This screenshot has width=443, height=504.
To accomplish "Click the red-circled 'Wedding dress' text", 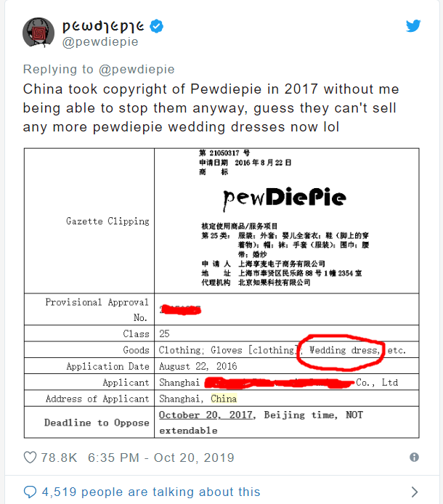I will point(344,350).
